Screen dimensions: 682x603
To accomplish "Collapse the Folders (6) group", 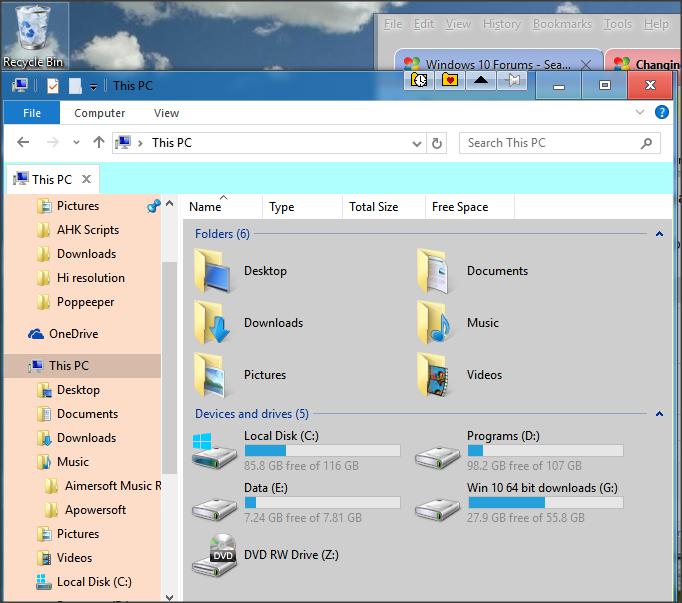I will pyautogui.click(x=659, y=234).
